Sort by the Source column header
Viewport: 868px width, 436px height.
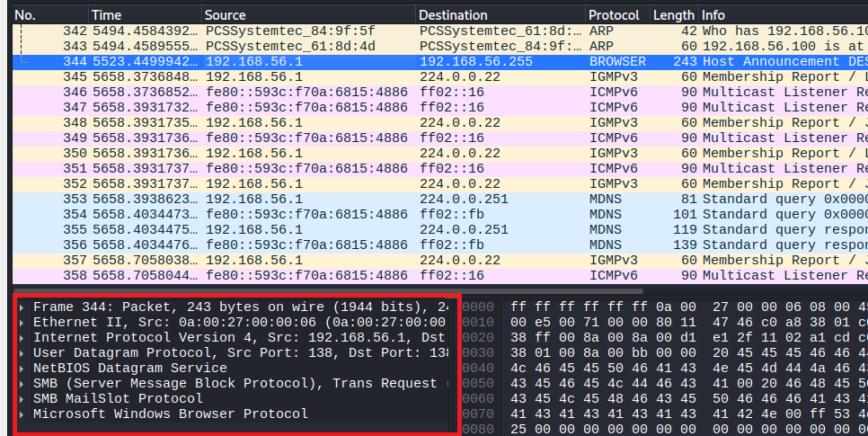pyautogui.click(x=308, y=15)
